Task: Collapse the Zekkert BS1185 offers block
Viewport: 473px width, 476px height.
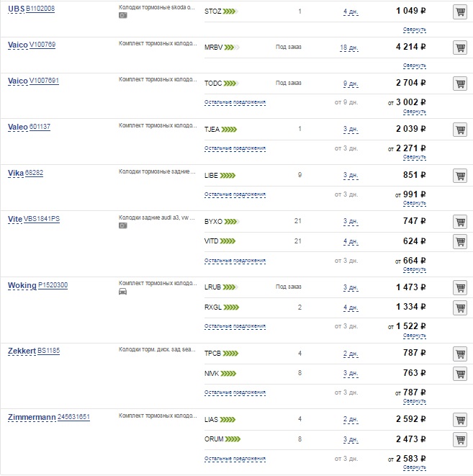Action: [415, 401]
